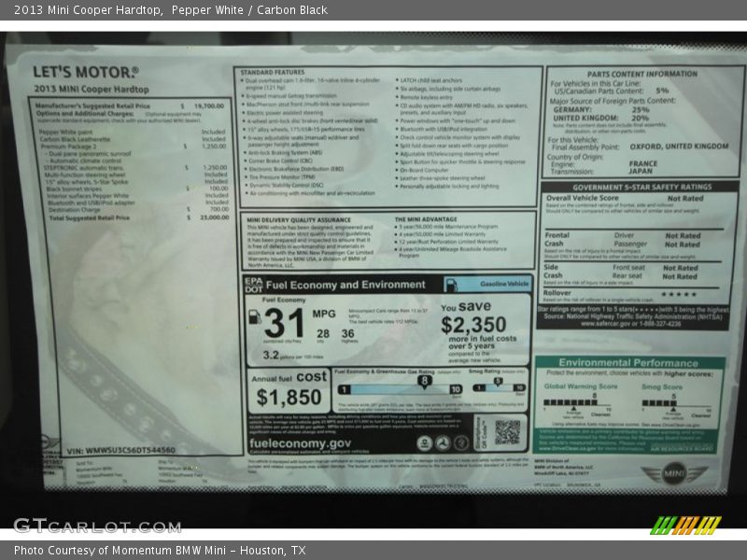Click the 'Premium Package 2' line
The height and width of the screenshot is (560, 747).
coord(69,147)
